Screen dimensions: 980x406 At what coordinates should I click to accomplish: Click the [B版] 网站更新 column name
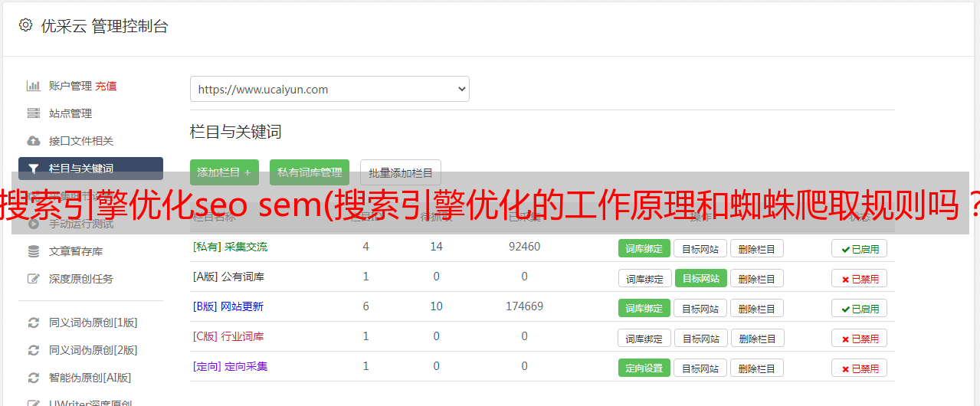228,306
